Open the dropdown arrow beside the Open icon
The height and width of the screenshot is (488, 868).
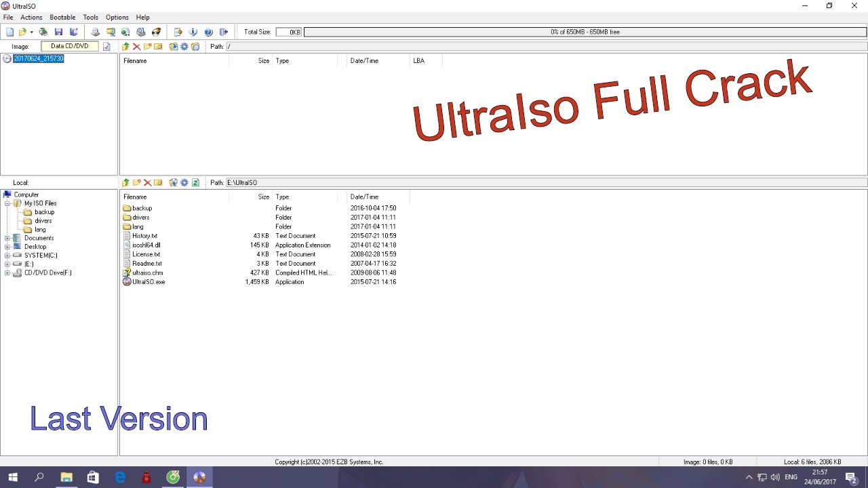click(31, 32)
